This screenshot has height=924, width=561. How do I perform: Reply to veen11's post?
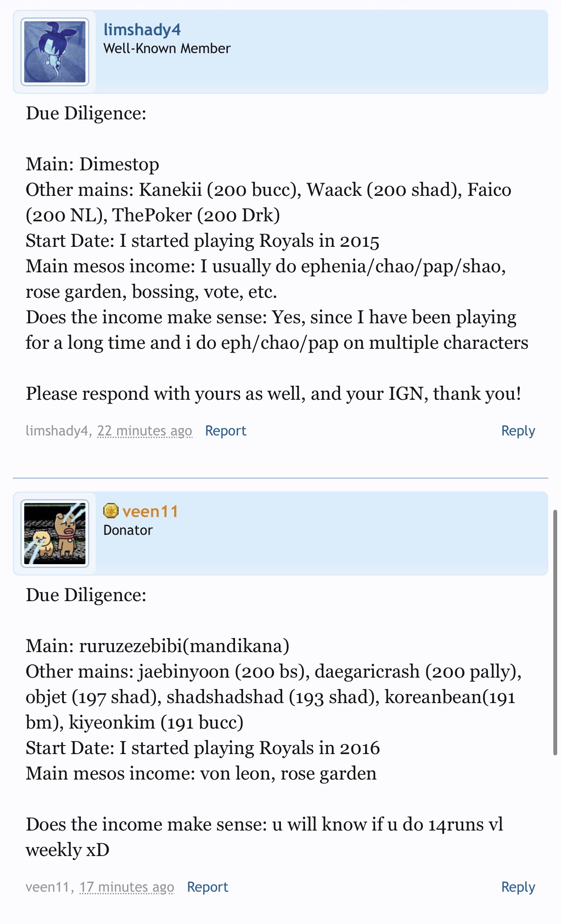coord(518,887)
